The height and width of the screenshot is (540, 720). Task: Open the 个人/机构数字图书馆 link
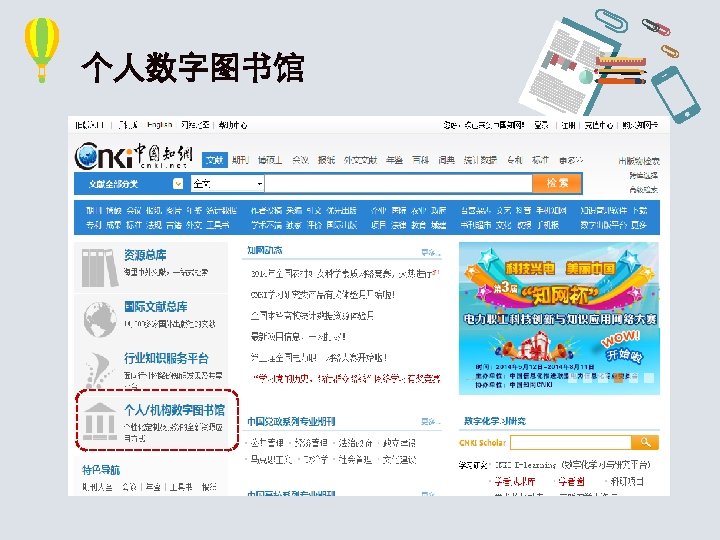click(x=174, y=410)
